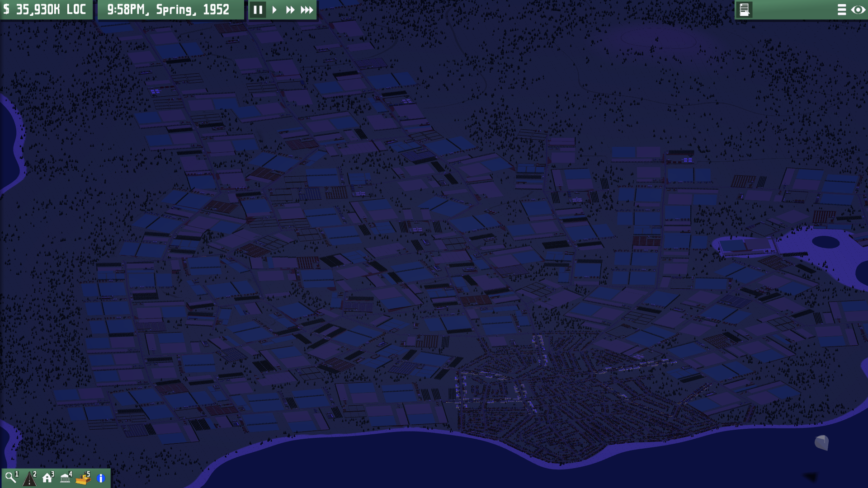Open the newspaper icon panel
Image resolution: width=868 pixels, height=488 pixels.
(x=744, y=9)
